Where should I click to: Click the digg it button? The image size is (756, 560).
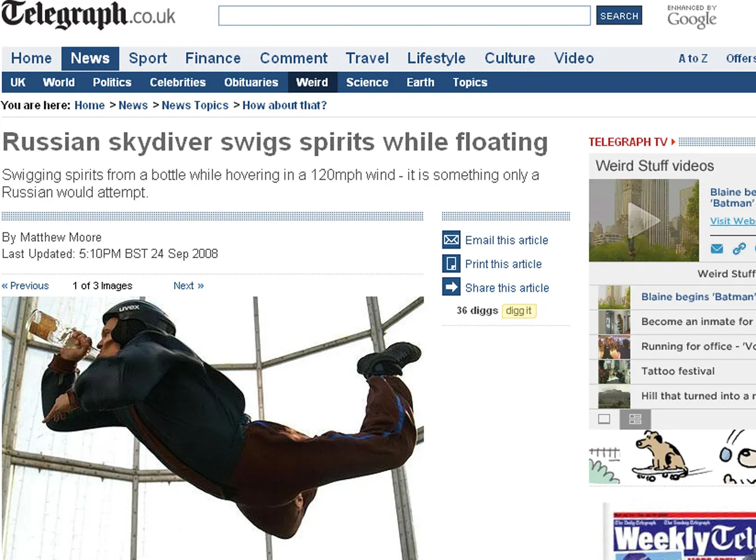point(519,311)
